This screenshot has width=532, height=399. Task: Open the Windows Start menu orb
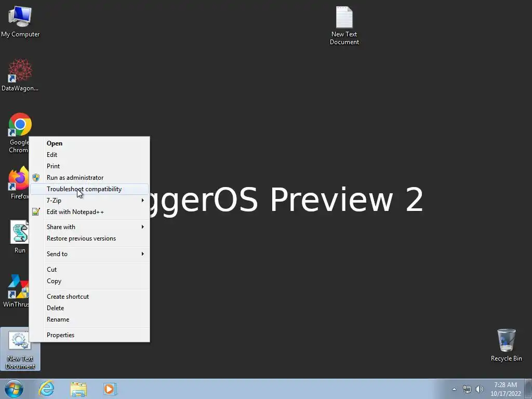coord(14,389)
